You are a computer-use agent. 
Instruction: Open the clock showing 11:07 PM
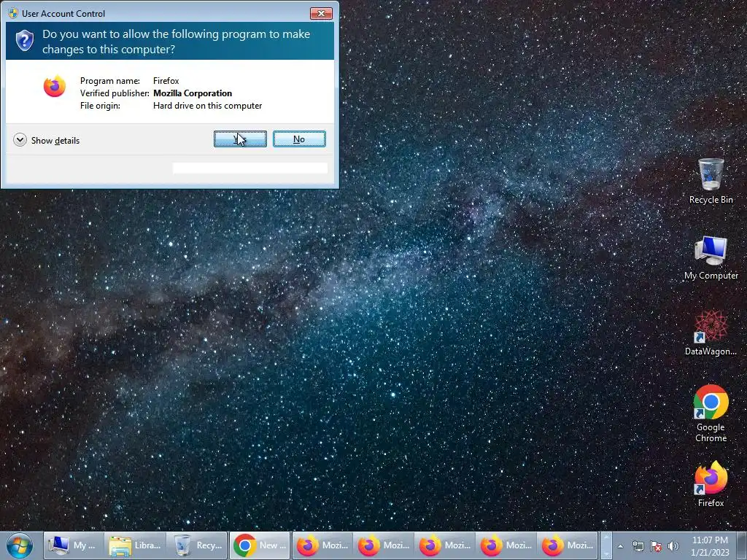click(x=710, y=545)
